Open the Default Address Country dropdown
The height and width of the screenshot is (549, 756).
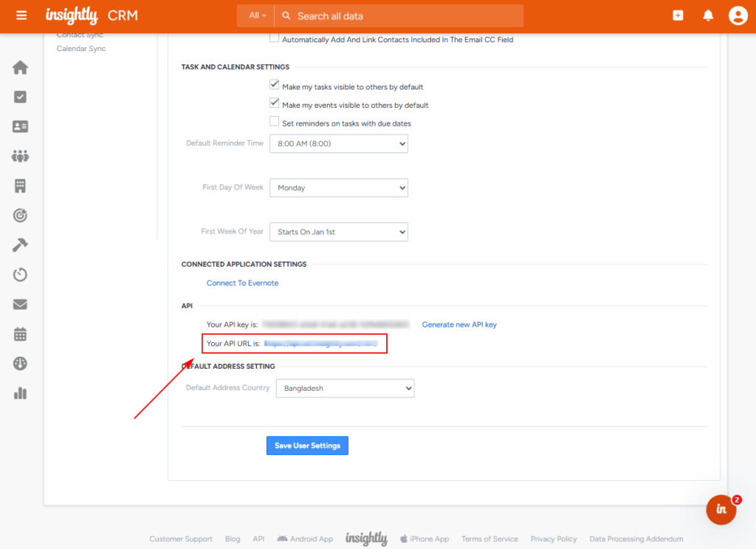point(344,388)
